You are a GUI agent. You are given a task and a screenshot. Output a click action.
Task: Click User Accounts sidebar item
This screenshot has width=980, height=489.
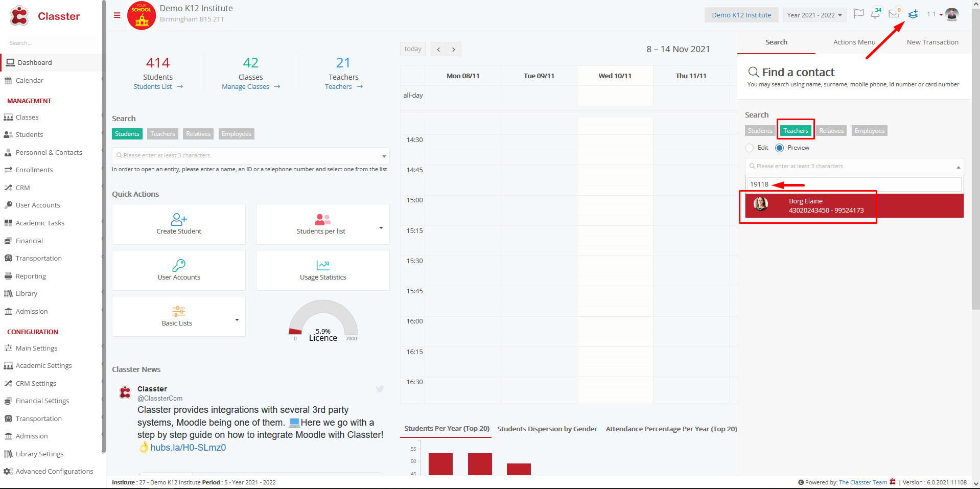(38, 205)
